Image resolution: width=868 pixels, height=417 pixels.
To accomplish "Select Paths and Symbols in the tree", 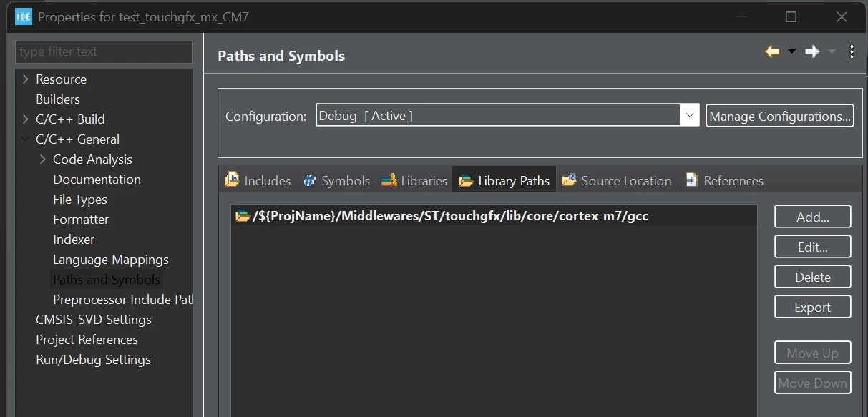I will (x=107, y=279).
